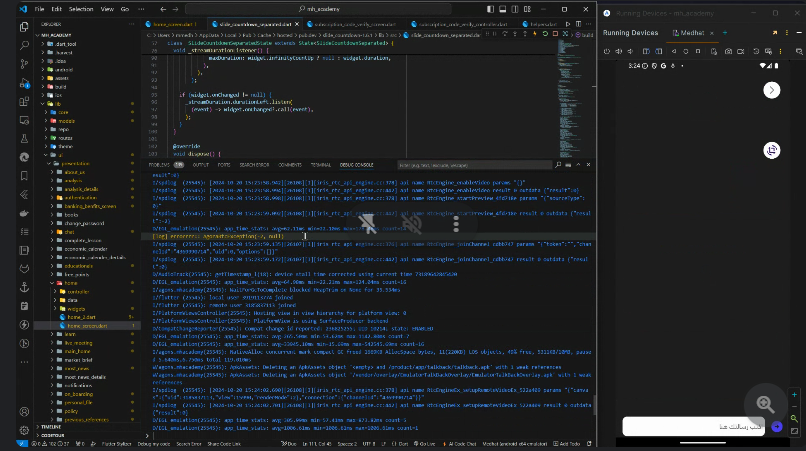Close the slide_countdown_separated.dart tab
Viewport: 806px width, 451px height.
pos(297,24)
